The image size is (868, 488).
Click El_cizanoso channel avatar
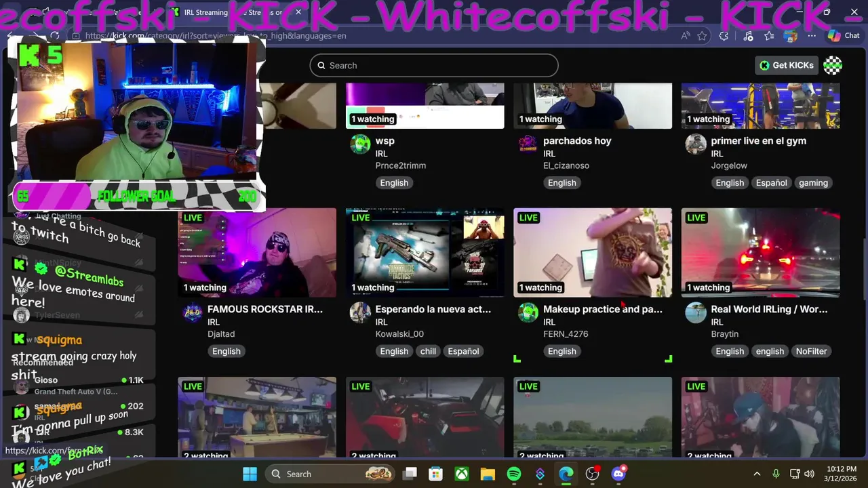[528, 144]
